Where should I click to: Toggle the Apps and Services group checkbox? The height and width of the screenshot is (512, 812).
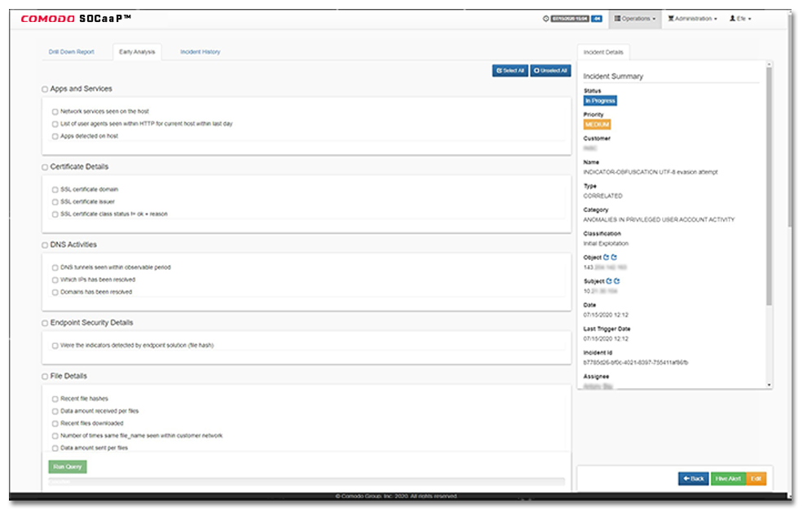click(x=45, y=90)
